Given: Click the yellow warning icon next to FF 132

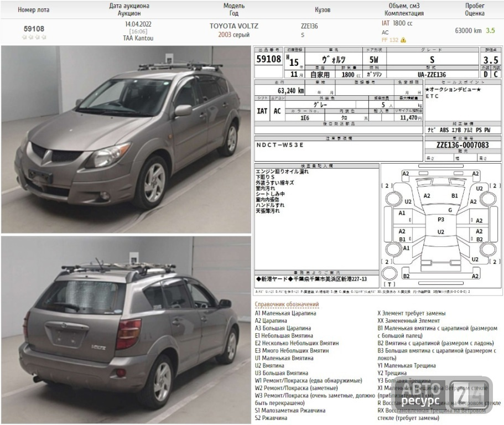Looking at the screenshot, I should [403, 40].
